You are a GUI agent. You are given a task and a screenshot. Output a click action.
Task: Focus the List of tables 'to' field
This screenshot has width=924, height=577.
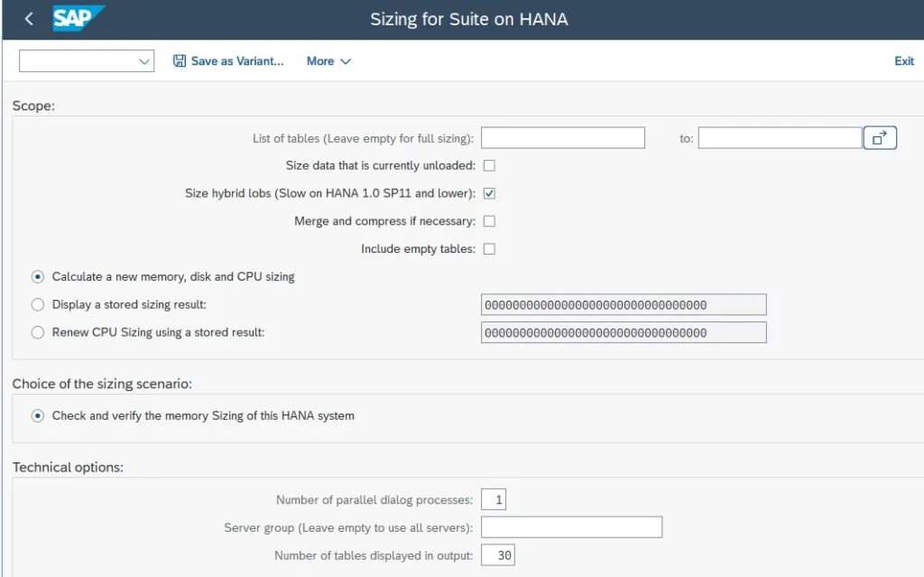pyautogui.click(x=781, y=138)
